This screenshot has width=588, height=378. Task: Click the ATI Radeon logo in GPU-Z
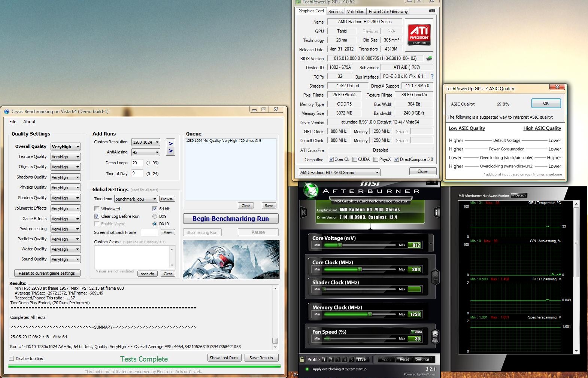[x=419, y=35]
